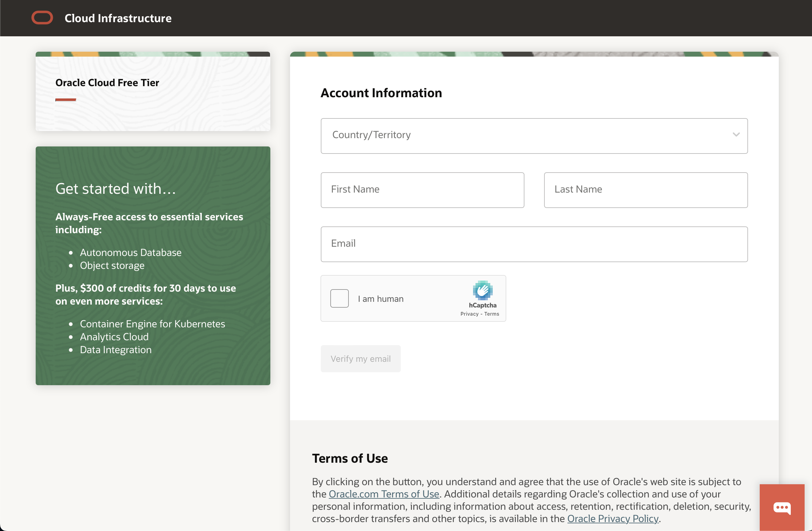
Task: Click the Oracle logo icon
Action: tap(42, 18)
